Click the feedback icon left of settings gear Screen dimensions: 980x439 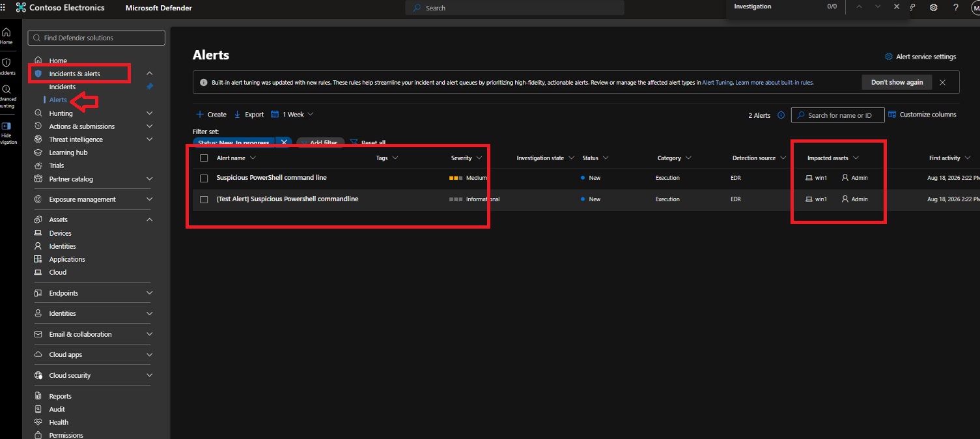tap(913, 8)
